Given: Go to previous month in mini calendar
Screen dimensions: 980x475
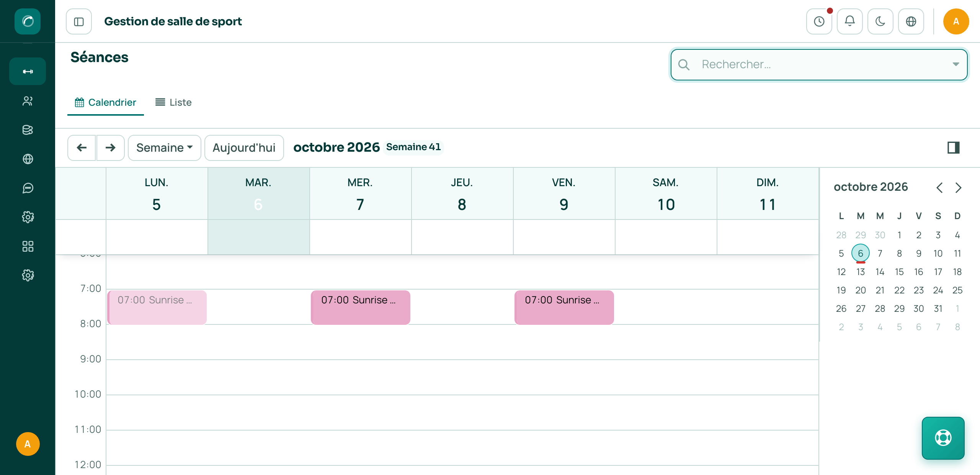Looking at the screenshot, I should click(939, 188).
